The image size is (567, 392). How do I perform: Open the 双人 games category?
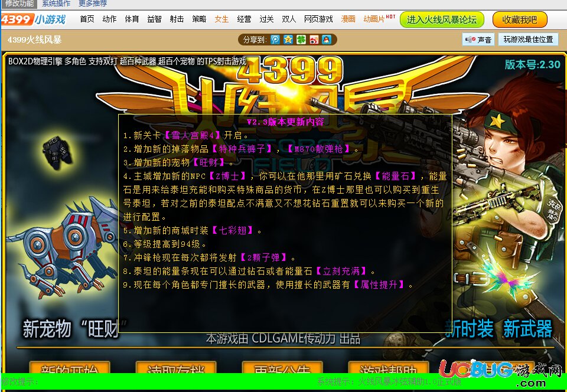pos(289,19)
